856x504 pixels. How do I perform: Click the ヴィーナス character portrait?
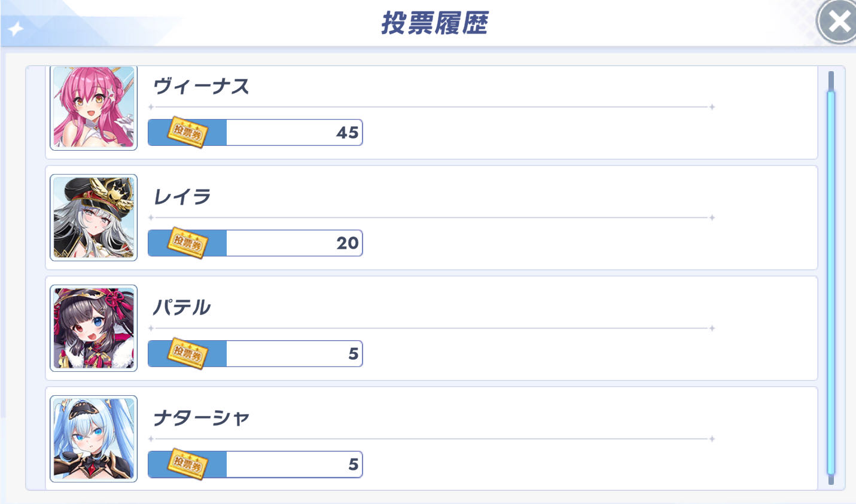(93, 108)
